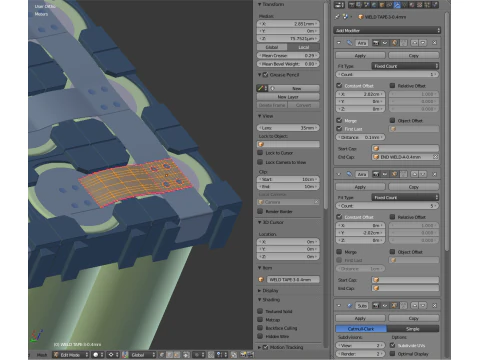Apply the second Array modifier
Screen dimensions: 480x360
(x=360, y=187)
